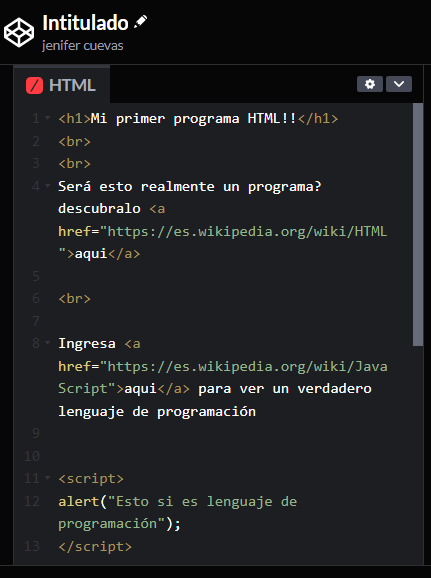The height and width of the screenshot is (578, 431).
Task: Click the 'alert' function call
Action: point(79,501)
